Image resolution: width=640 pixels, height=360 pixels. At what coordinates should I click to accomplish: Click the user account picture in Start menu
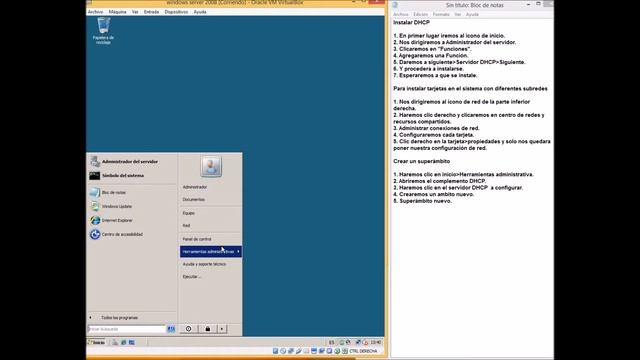point(211,166)
